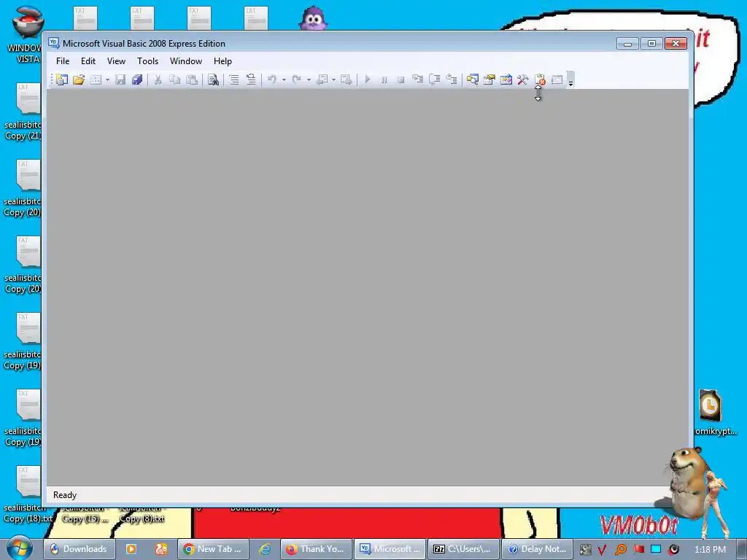Click the Immediate Window icon

click(x=557, y=79)
